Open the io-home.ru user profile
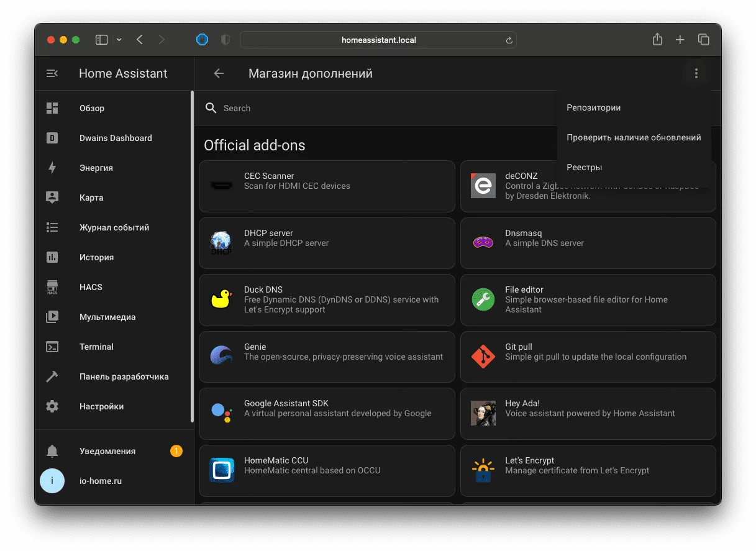The height and width of the screenshot is (551, 756). pyautogui.click(x=114, y=481)
